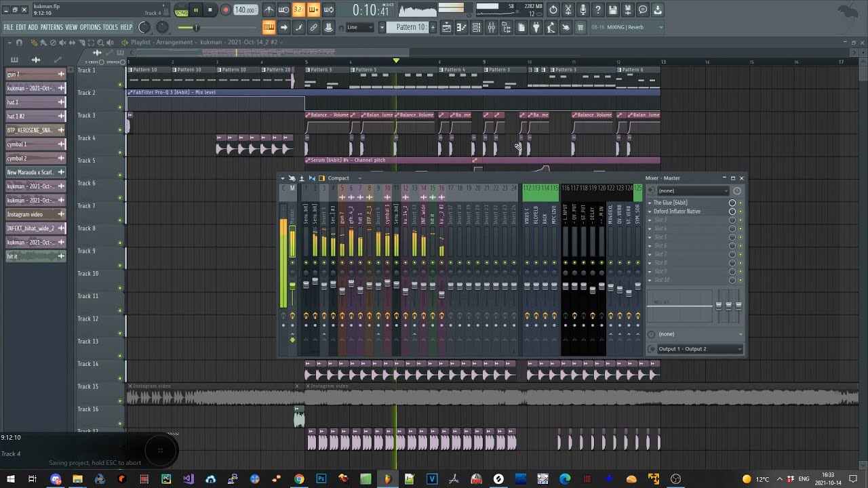Toggle the magnet snap icon in playlist
Screen dimensions: 868x488
19,43
